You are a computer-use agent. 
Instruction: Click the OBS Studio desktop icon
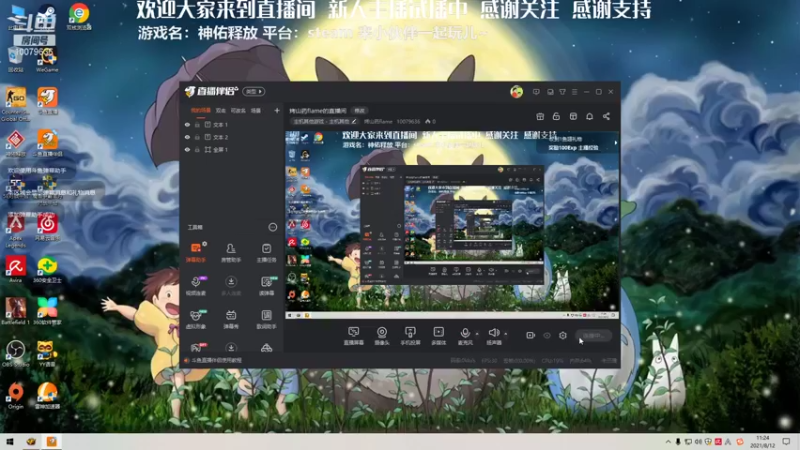coord(15,354)
